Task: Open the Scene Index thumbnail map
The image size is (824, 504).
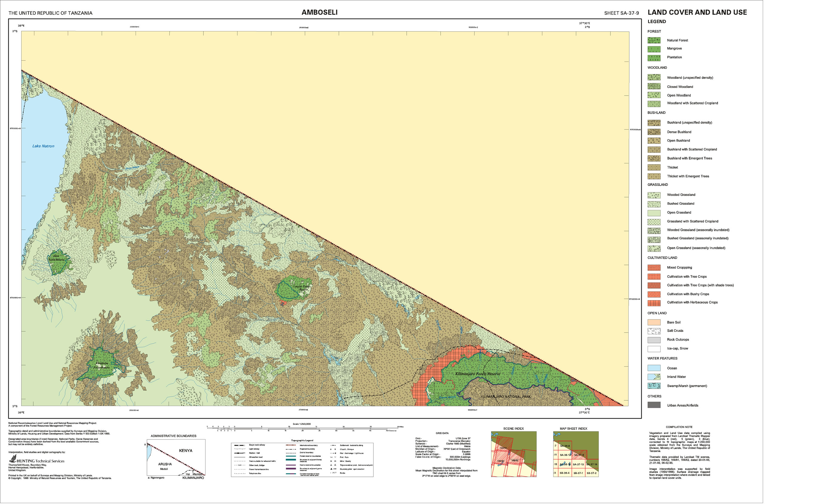Action: tap(513, 454)
